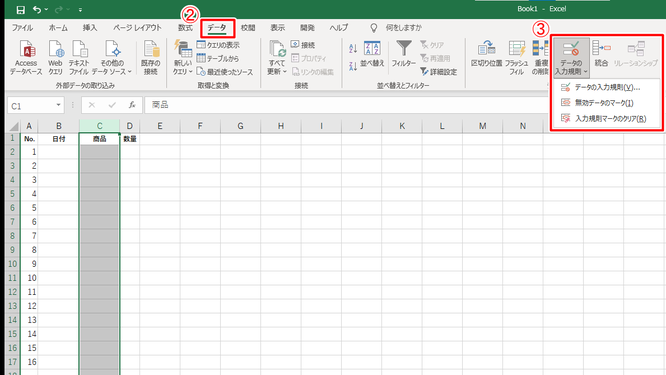Image resolution: width=666 pixels, height=375 pixels.
Task: Open the ヘルプ tab
Action: [x=339, y=28]
